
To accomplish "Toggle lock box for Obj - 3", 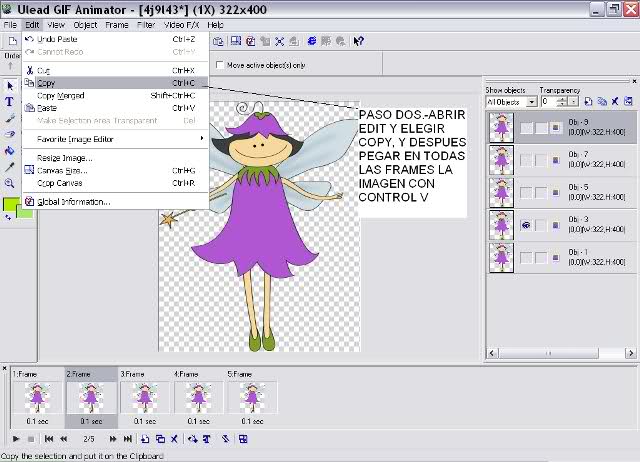I will pos(541,225).
